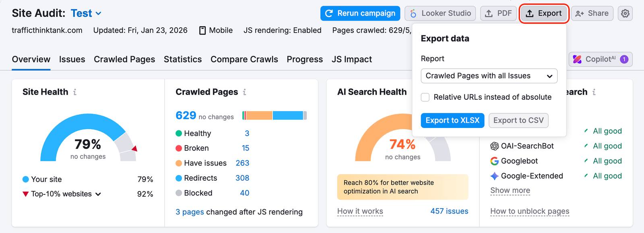Export the report as PDF
The height and width of the screenshot is (233, 644).
point(498,13)
